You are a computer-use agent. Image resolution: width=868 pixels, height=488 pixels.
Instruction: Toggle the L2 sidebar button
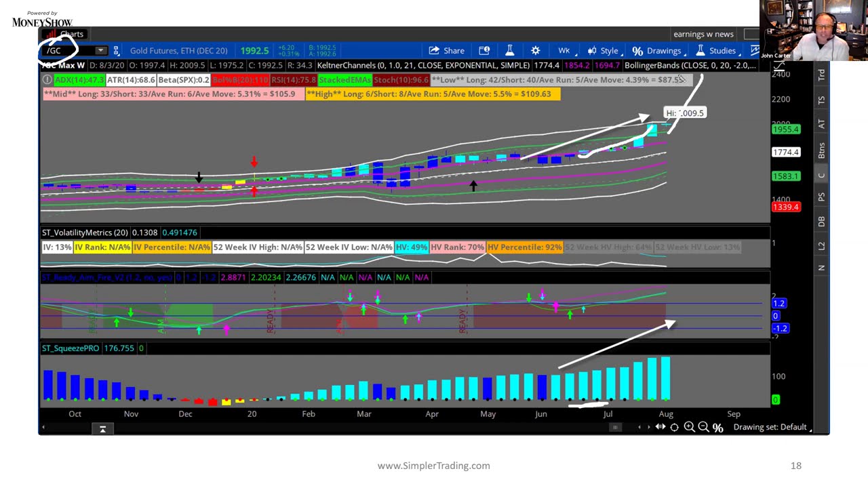point(821,245)
